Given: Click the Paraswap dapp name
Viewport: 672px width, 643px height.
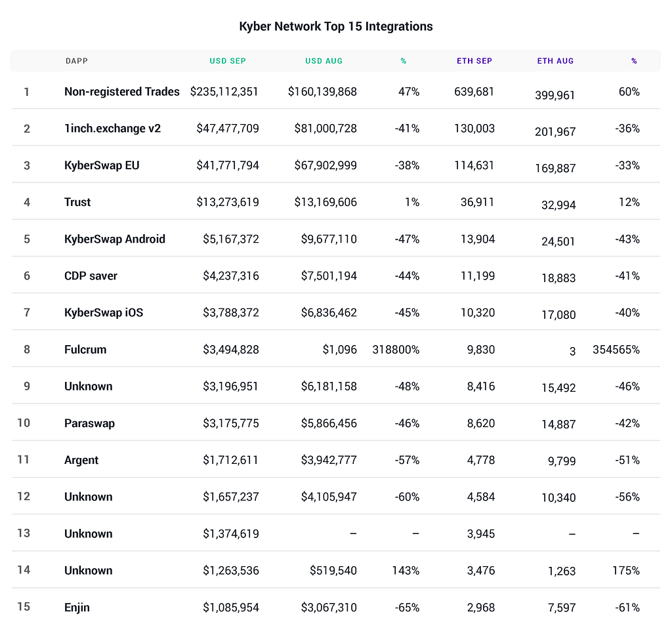Looking at the screenshot, I should pos(89,423).
